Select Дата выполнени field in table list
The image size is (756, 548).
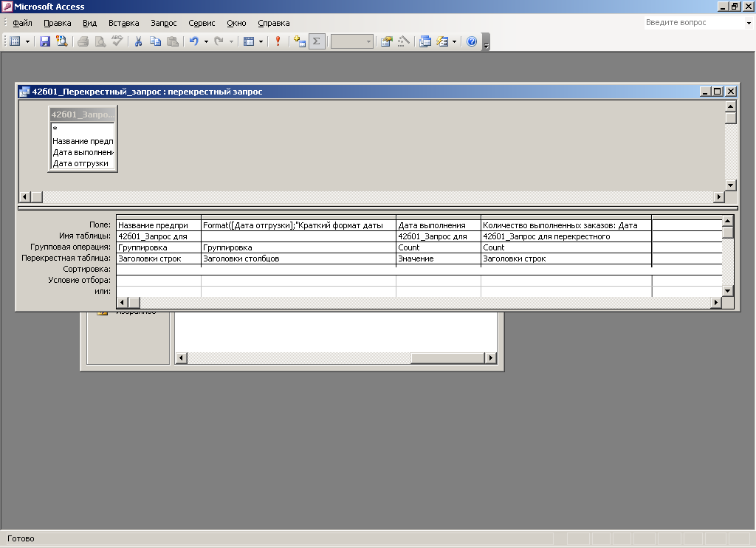point(83,152)
